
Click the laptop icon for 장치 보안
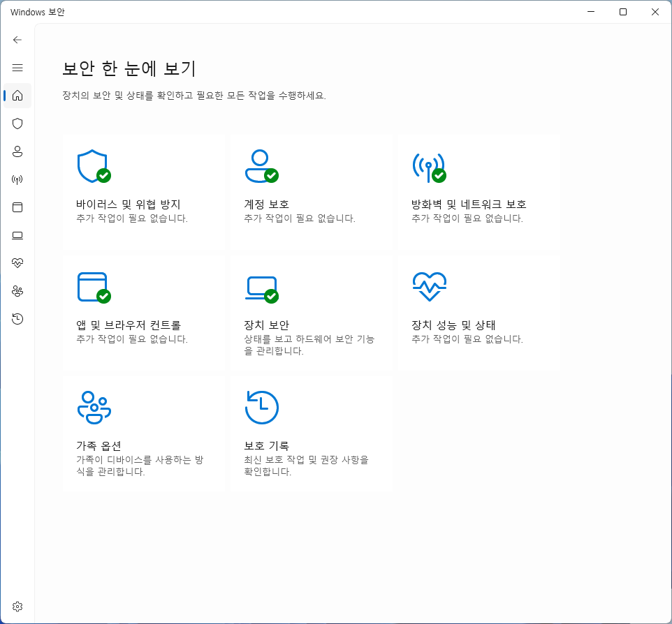[x=261, y=289]
